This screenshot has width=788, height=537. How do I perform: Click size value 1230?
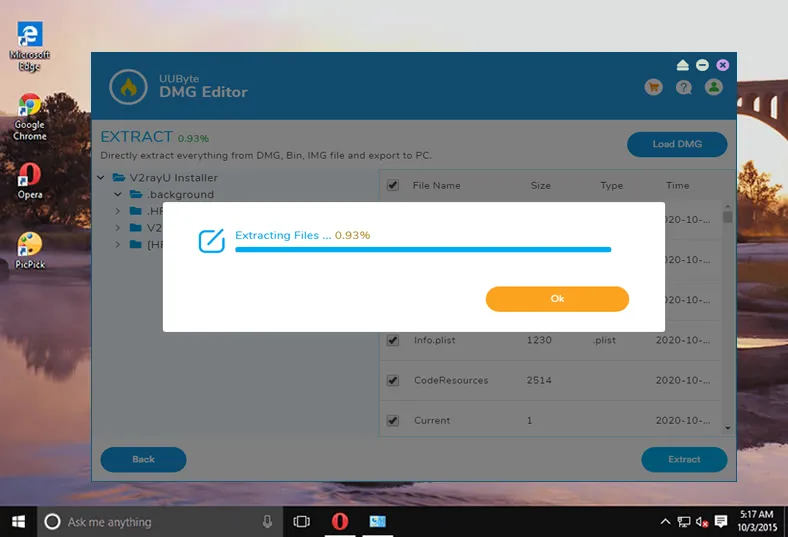(x=539, y=340)
